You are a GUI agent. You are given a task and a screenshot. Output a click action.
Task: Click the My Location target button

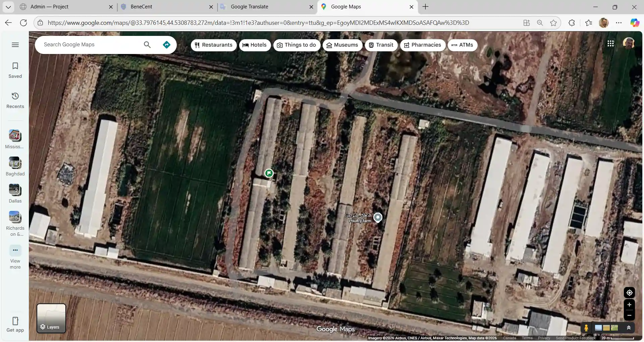click(x=629, y=293)
